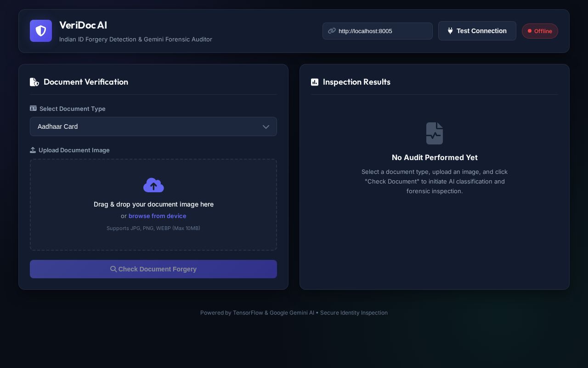Click the Indian ID Forgery Detection subtitle
Viewport: 588px width, 368px height.
(136, 39)
